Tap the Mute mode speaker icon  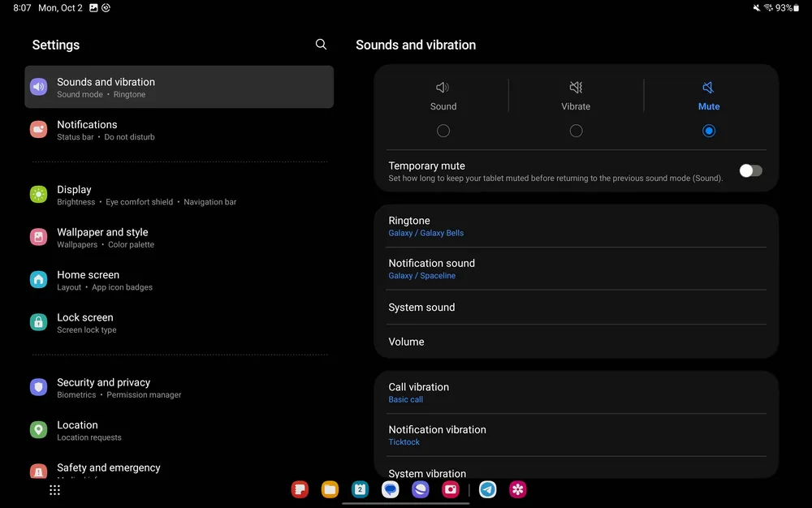[708, 88]
